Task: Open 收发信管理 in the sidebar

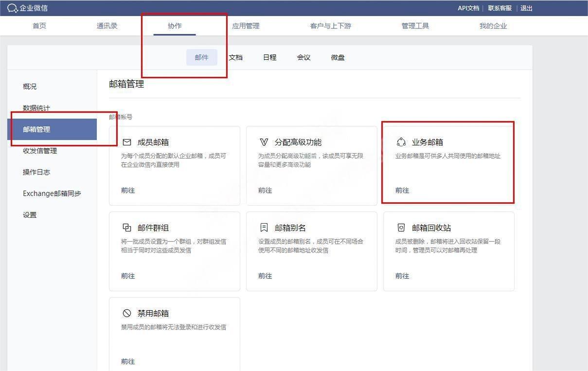Action: [x=40, y=151]
